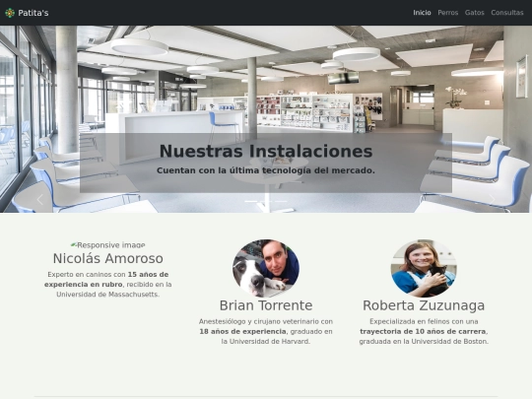Click 'trayectoria de 10 años de carrera' text
The height and width of the screenshot is (399, 532).
423,331
